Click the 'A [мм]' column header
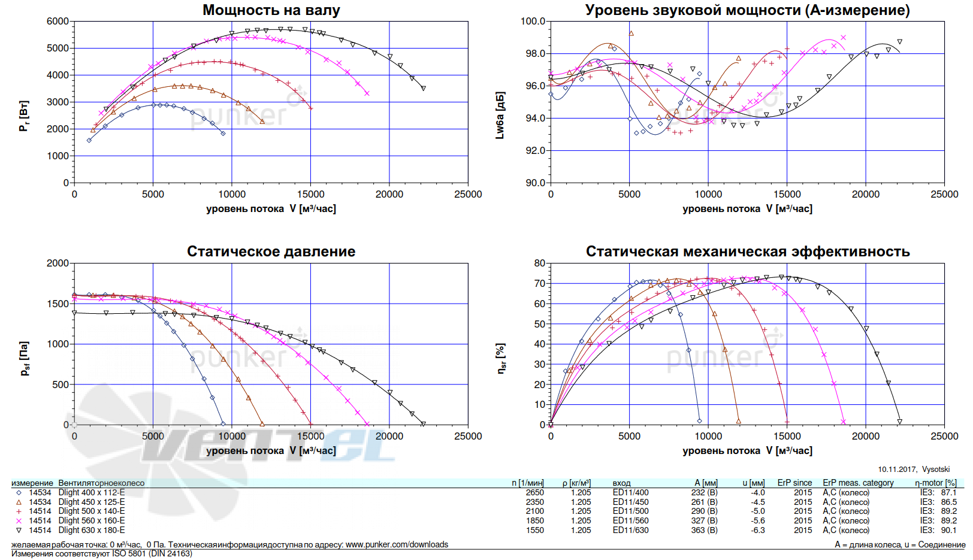 pos(706,483)
